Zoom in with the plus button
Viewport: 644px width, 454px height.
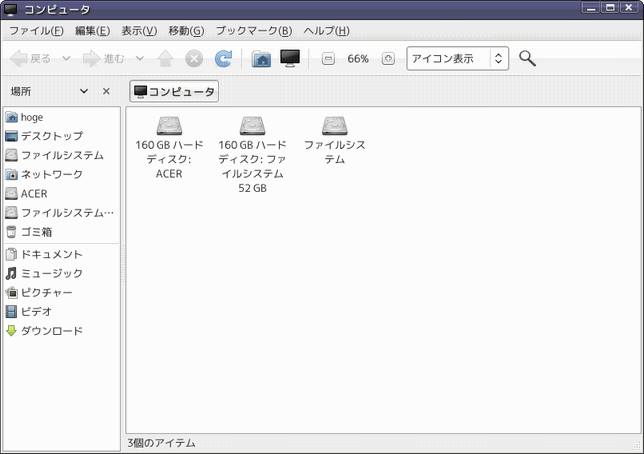[388, 59]
